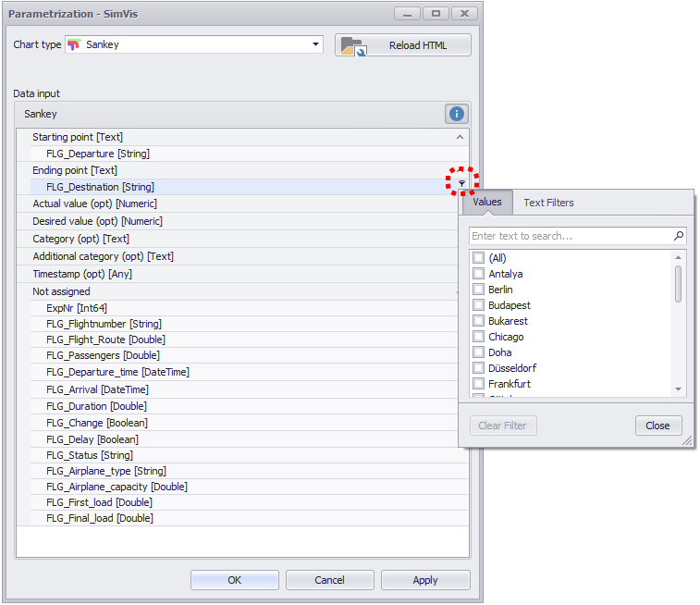
Task: Select the Values tab
Action: click(x=487, y=203)
